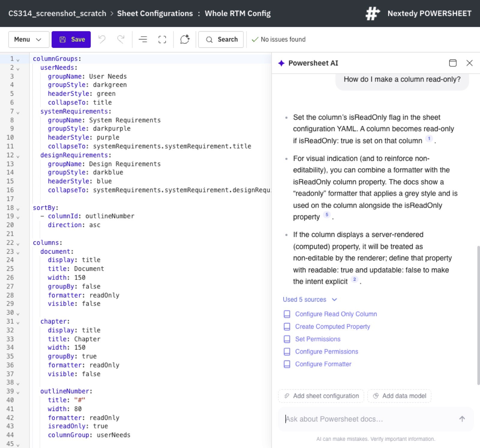Click the Powersheet AI sparkle logo
This screenshot has height=448, width=480.
pyautogui.click(x=281, y=63)
